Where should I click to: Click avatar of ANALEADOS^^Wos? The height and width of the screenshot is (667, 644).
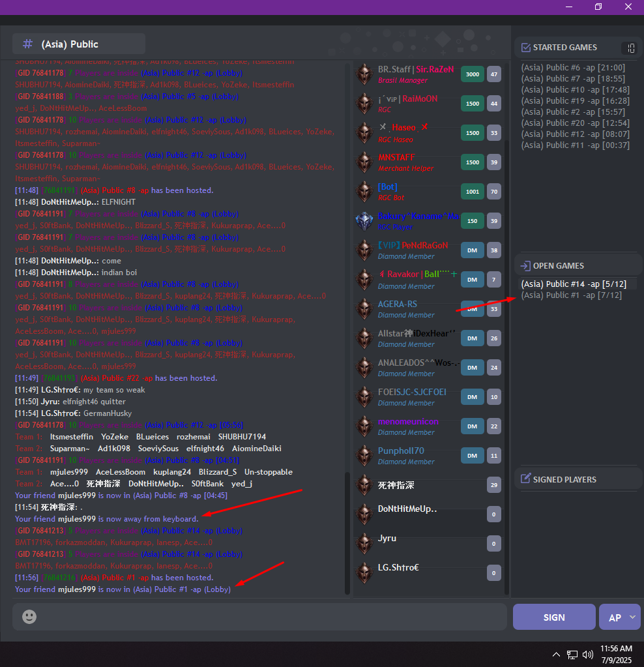[364, 368]
